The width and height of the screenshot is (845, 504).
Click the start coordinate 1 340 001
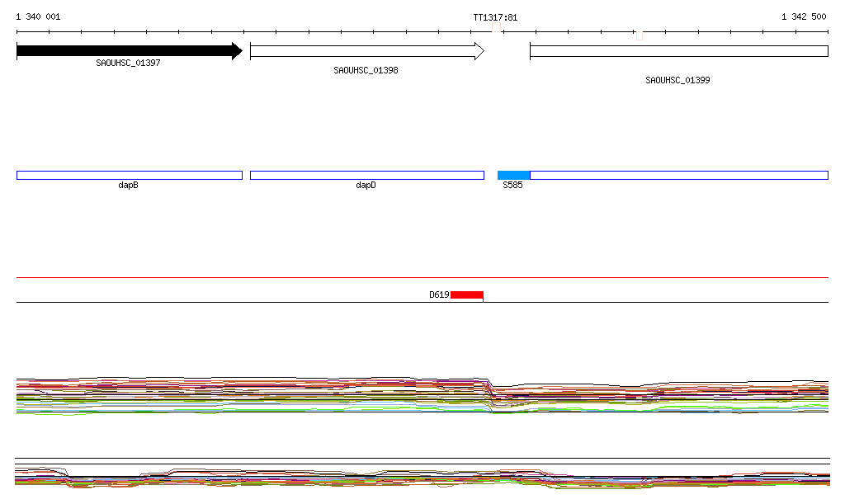click(38, 17)
